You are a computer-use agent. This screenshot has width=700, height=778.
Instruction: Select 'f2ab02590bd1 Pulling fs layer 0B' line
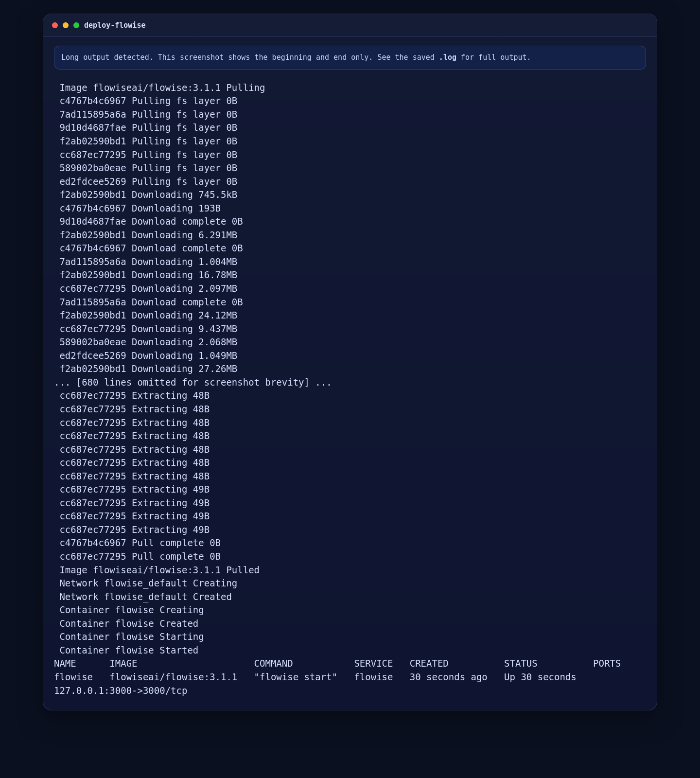pyautogui.click(x=148, y=141)
